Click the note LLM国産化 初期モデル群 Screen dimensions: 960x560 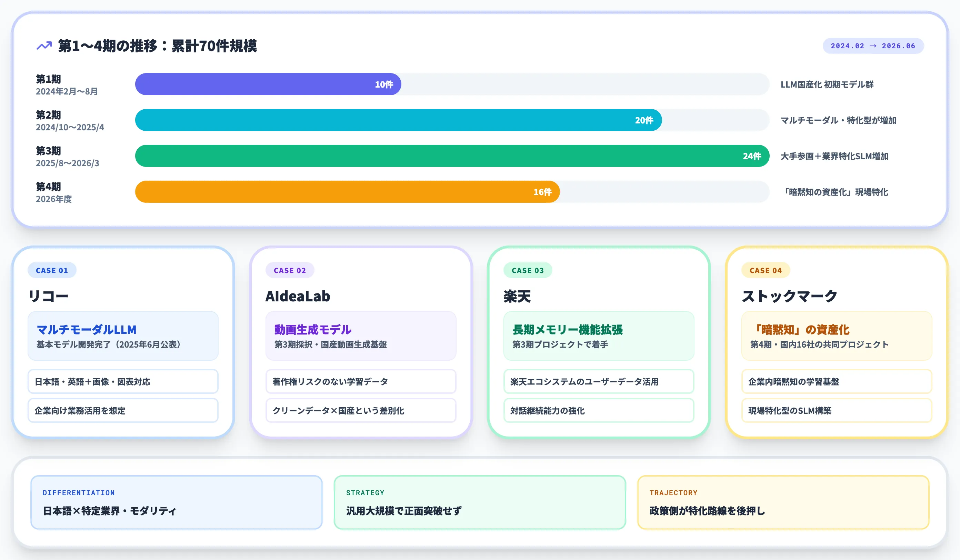pos(827,84)
